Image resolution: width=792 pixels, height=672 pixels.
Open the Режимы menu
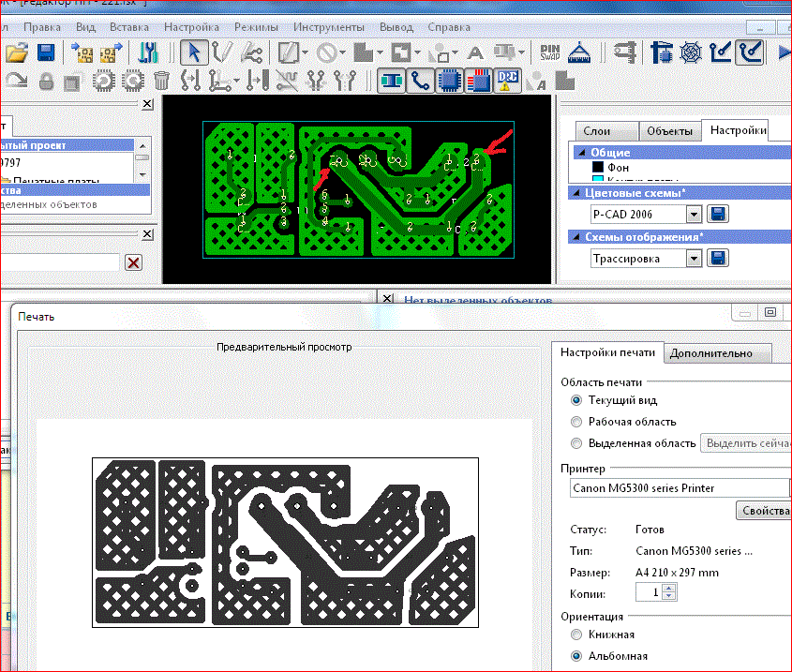256,27
